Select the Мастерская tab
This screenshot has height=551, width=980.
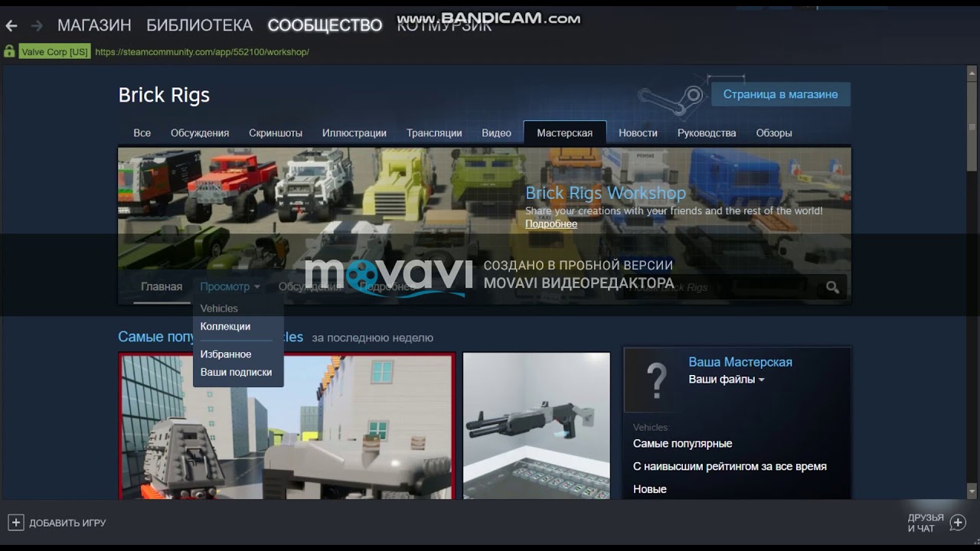(565, 132)
